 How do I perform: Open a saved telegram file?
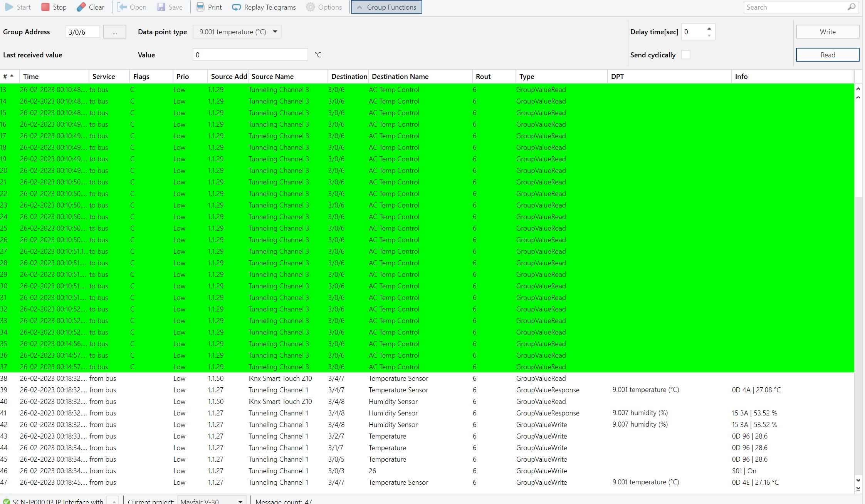click(132, 7)
